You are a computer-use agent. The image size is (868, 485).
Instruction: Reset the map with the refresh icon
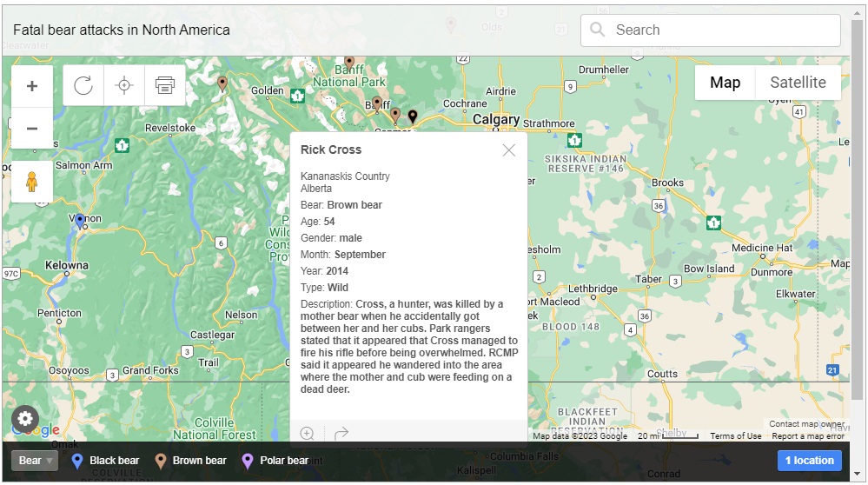click(83, 85)
